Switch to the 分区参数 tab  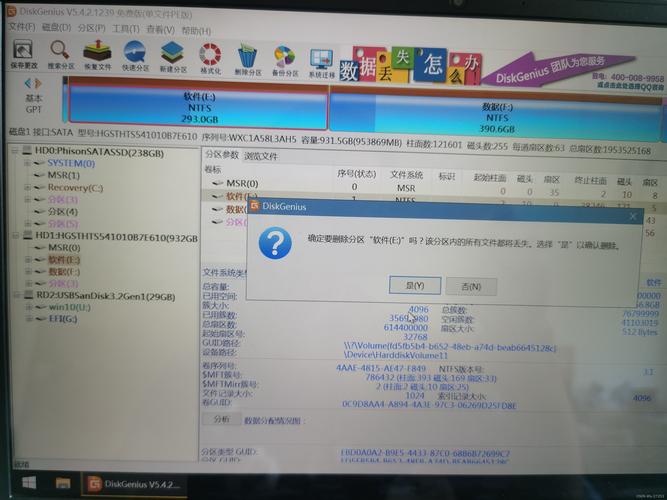click(x=222, y=155)
